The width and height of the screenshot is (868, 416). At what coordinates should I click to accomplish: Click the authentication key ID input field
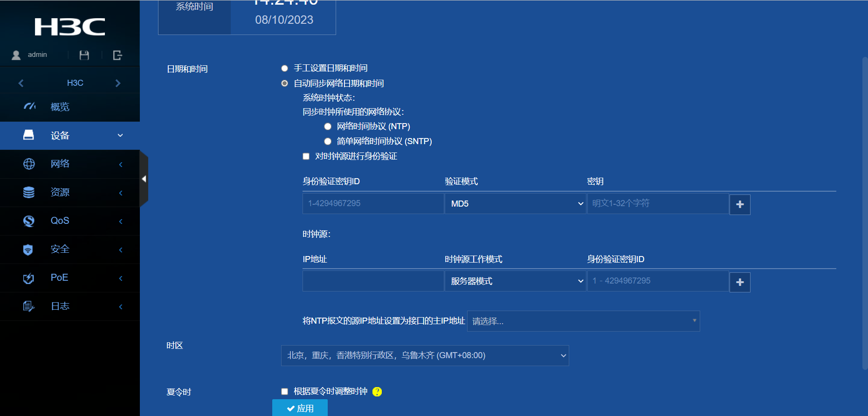click(x=373, y=203)
